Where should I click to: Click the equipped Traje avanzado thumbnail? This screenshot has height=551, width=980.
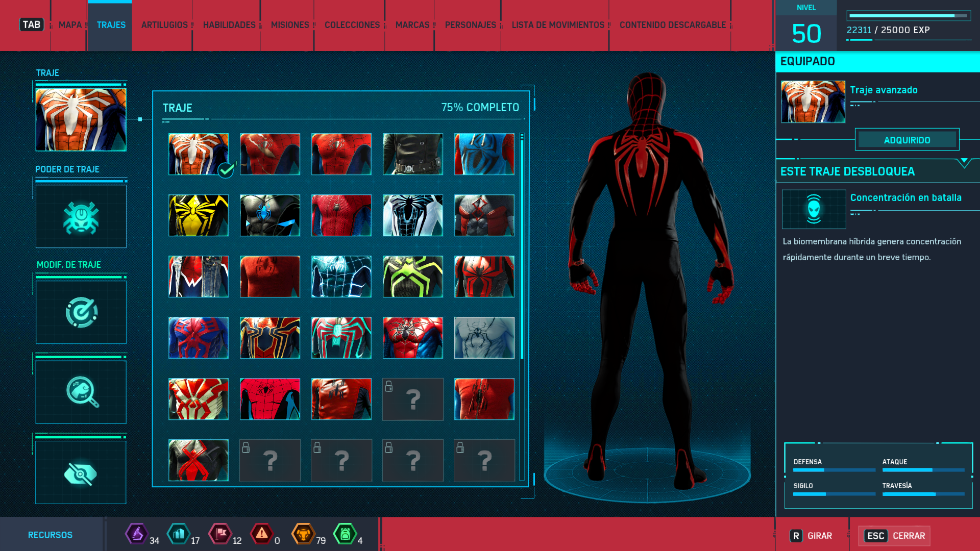[x=813, y=102]
